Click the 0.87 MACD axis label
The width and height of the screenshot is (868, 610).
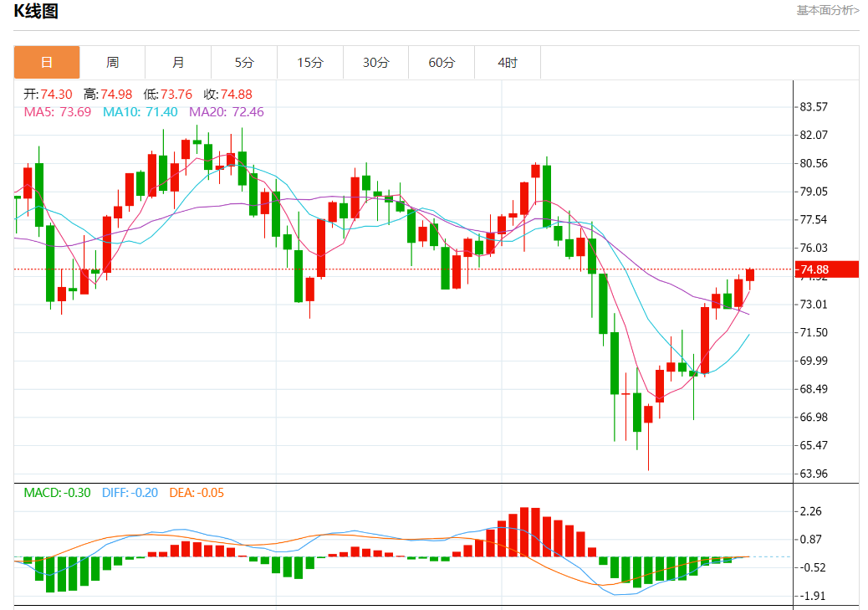(x=811, y=540)
